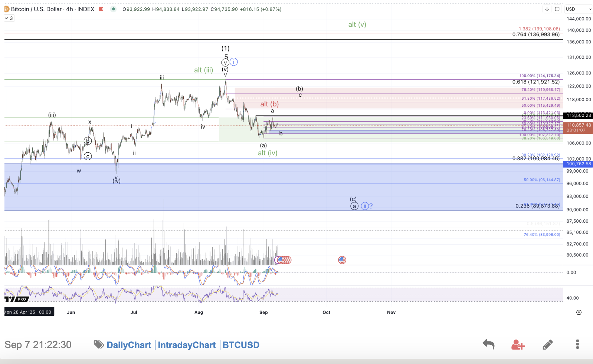Click the reply arrow icon
The width and height of the screenshot is (593, 364).
tap(488, 344)
